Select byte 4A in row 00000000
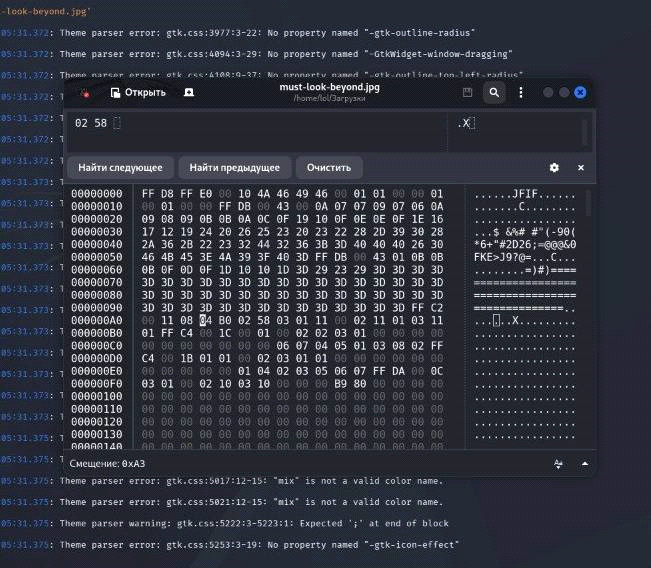This screenshot has height=568, width=651. click(263, 194)
